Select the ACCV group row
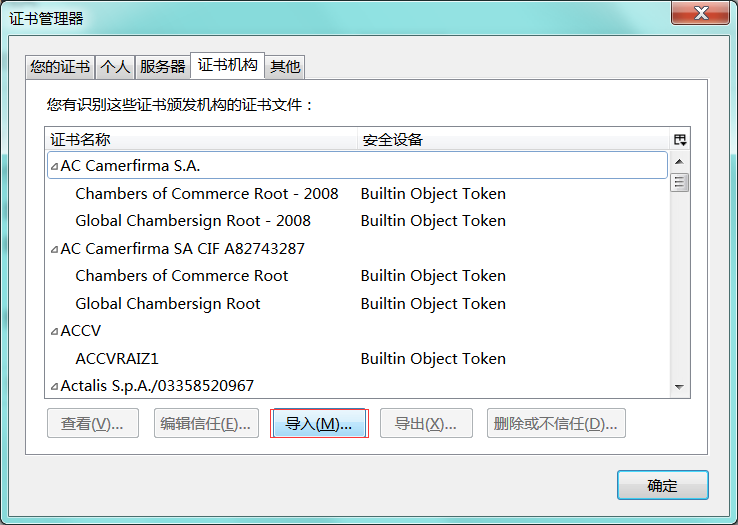Viewport: 738px width, 525px height. [x=357, y=331]
